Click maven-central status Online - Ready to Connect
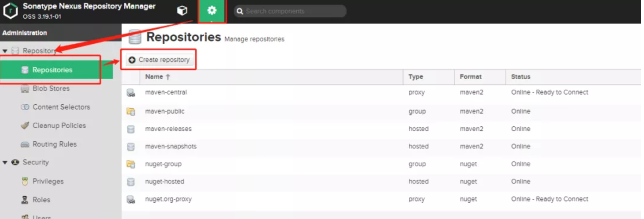Screen dimensions: 644x219 coord(549,92)
